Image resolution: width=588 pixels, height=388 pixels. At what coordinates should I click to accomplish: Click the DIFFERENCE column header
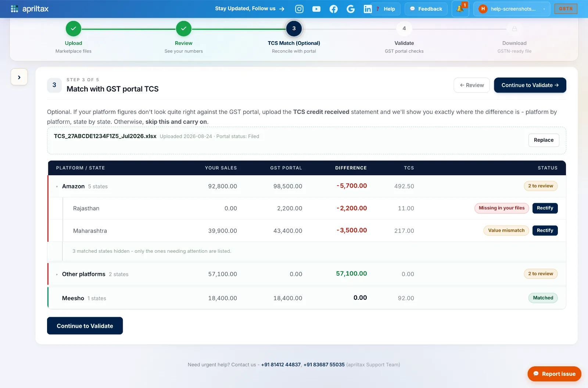click(x=351, y=168)
